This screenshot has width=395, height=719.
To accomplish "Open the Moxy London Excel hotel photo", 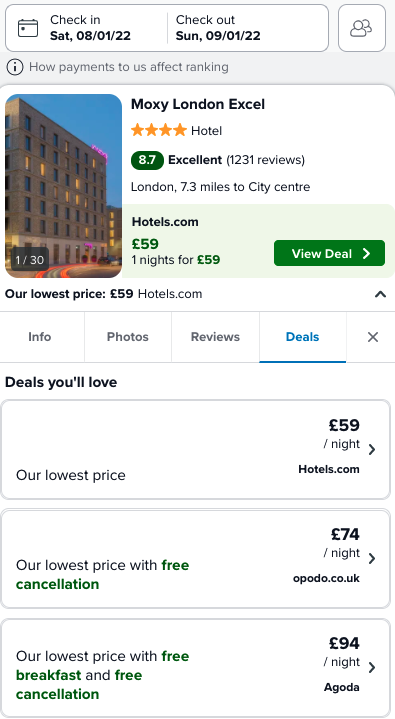I will [x=63, y=186].
